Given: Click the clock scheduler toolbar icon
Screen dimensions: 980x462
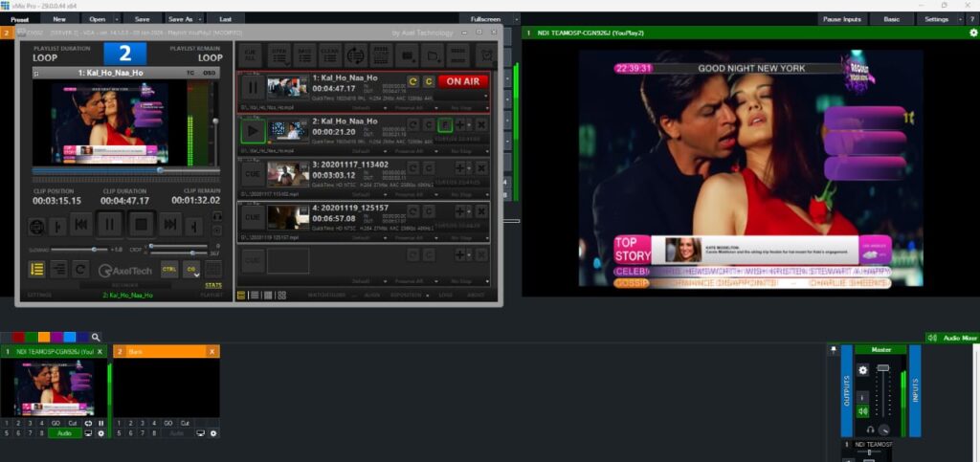Looking at the screenshot, I should pyautogui.click(x=485, y=55).
